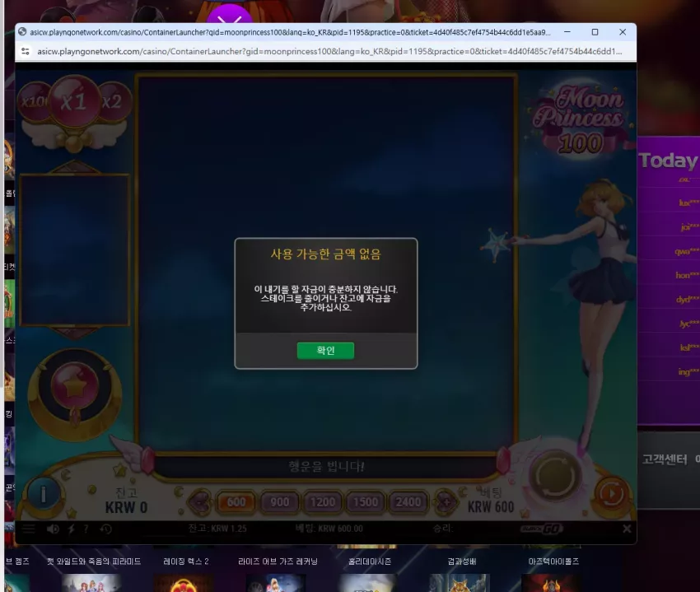The width and height of the screenshot is (700, 592).
Task: Click Today heading in background page
Action: [x=668, y=161]
